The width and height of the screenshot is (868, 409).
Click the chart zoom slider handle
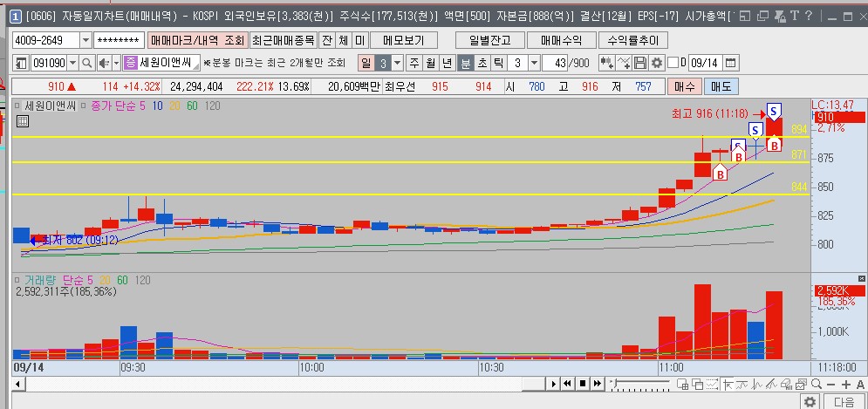614,383
